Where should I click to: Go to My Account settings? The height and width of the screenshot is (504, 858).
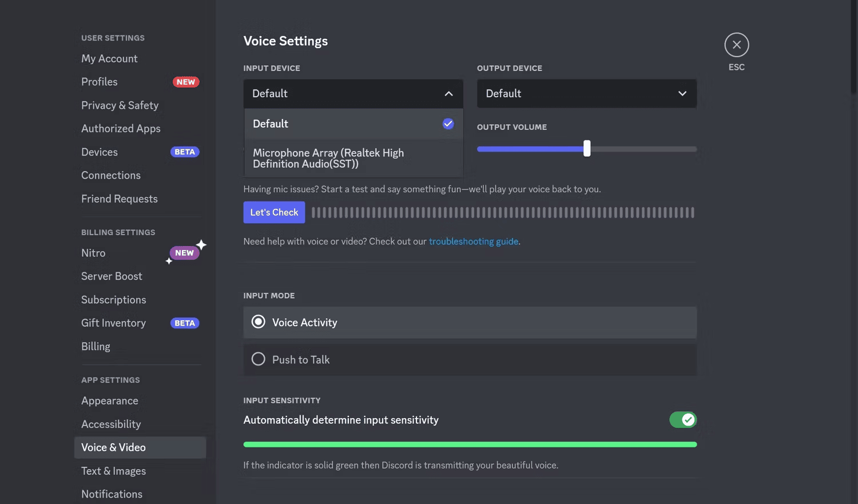click(x=109, y=58)
